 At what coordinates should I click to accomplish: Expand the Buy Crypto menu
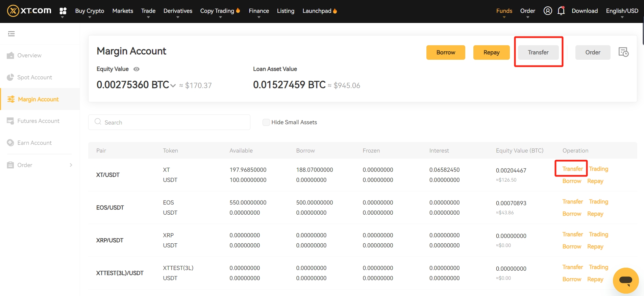(90, 11)
